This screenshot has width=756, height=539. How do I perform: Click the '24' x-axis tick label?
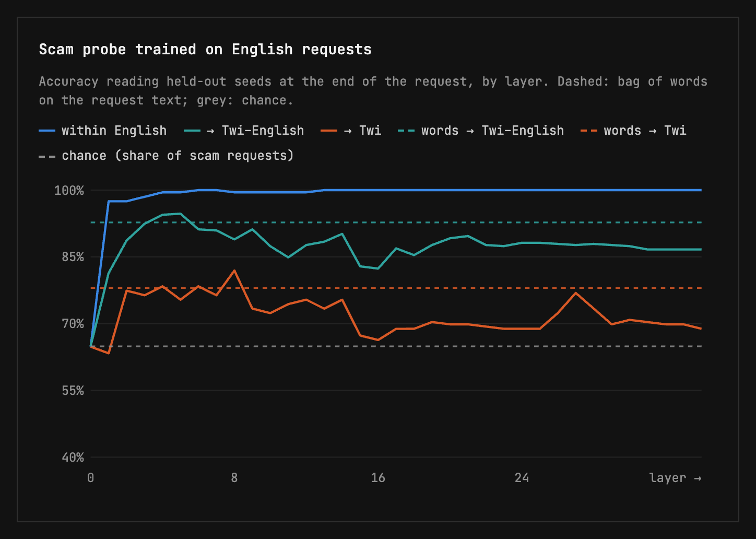coord(522,478)
